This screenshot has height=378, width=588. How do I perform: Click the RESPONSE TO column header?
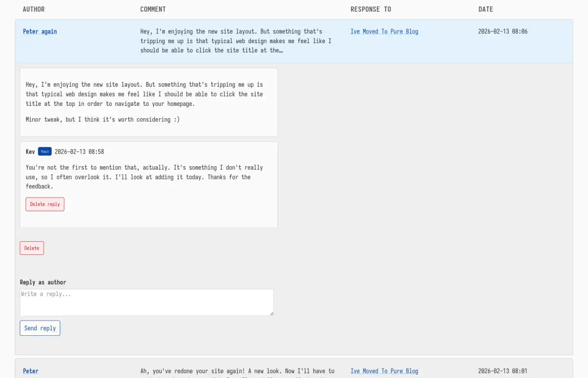370,9
